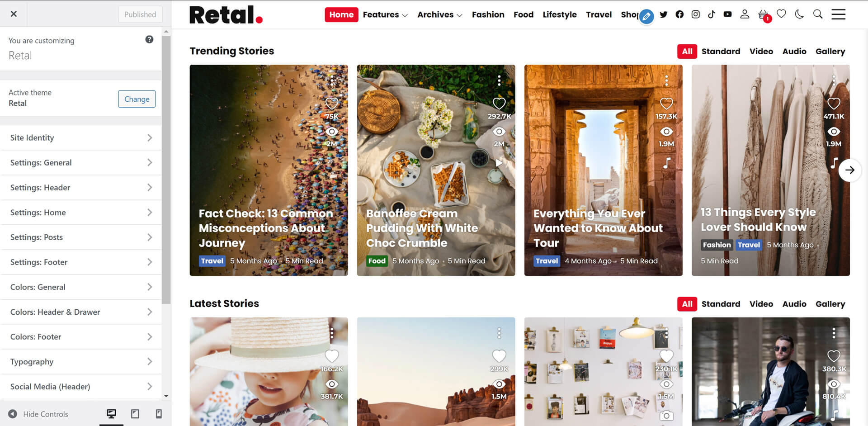Viewport: 868px width, 426px height.
Task: Select the Fashion navigation menu item
Action: point(488,14)
